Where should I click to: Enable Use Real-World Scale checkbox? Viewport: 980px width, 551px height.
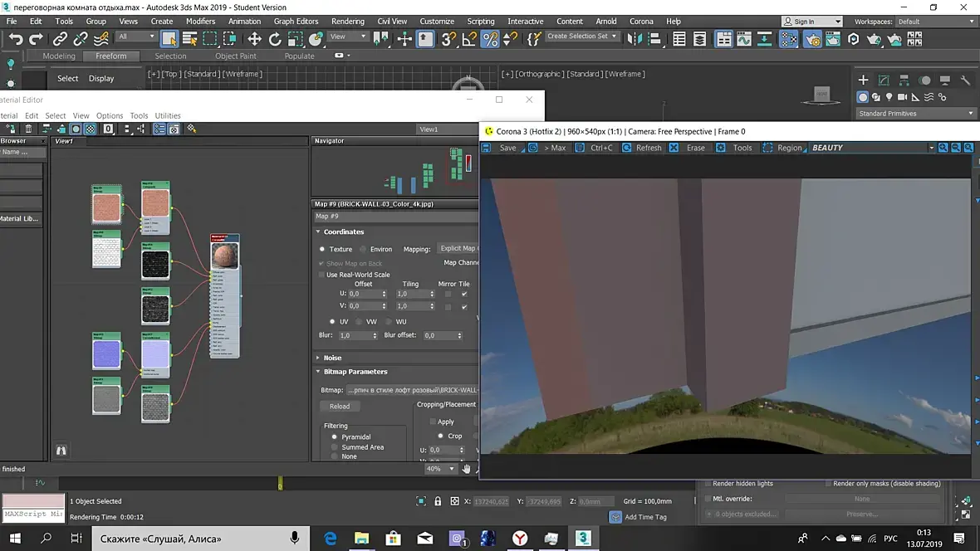tap(322, 275)
